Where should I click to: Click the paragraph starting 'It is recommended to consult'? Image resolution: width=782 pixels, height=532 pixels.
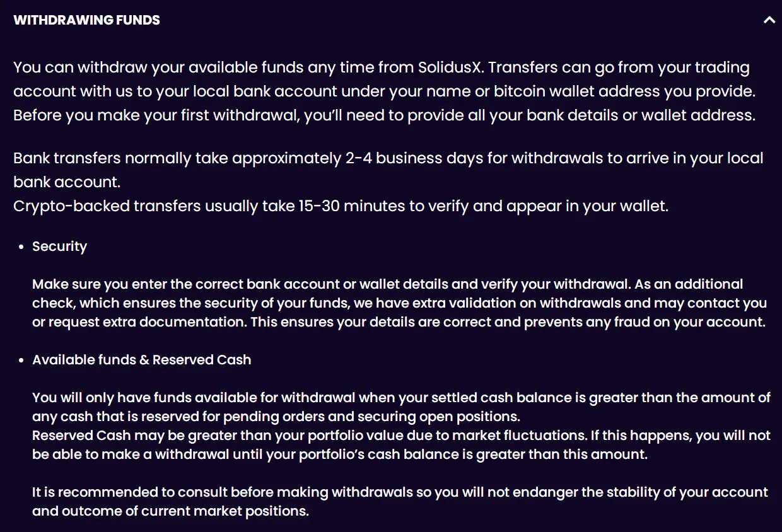400,502
